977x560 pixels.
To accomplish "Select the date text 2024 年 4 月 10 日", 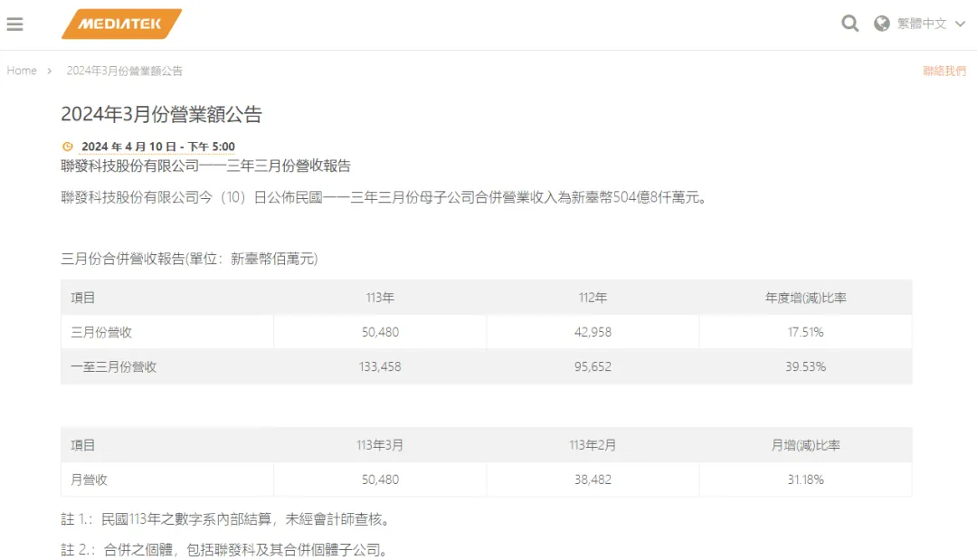I will point(129,147).
